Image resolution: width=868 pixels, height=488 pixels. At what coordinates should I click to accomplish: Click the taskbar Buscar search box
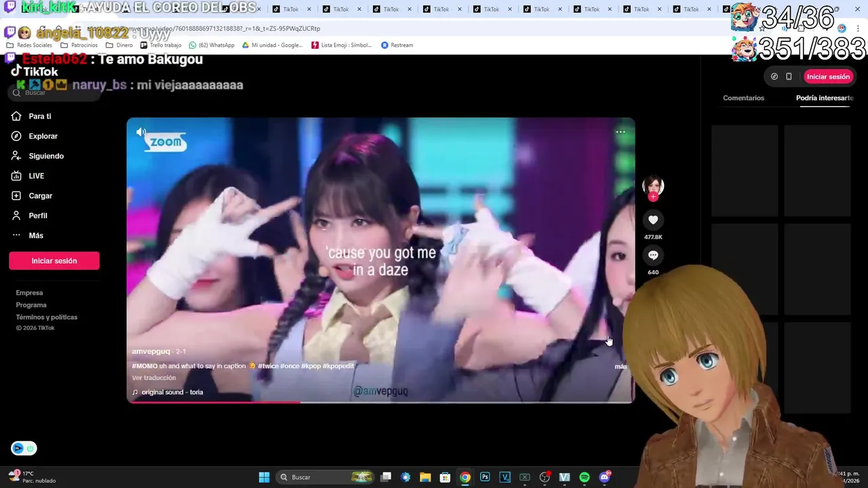[x=326, y=477]
